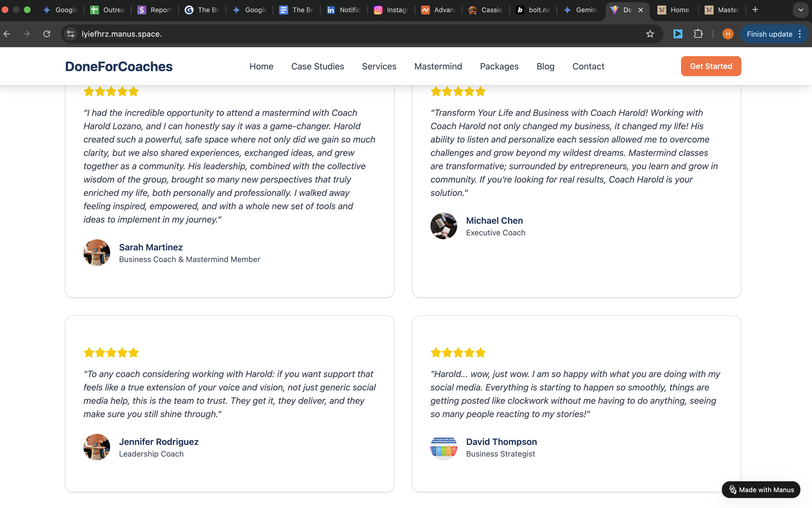This screenshot has height=508, width=812.
Task: Open the Mastermind nav item
Action: (438, 66)
